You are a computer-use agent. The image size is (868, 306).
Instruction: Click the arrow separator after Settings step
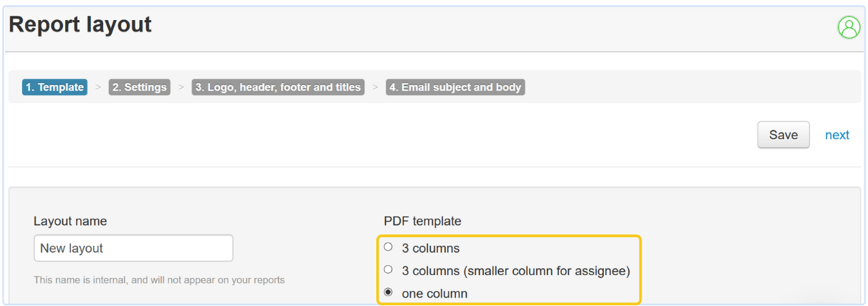pos(181,87)
